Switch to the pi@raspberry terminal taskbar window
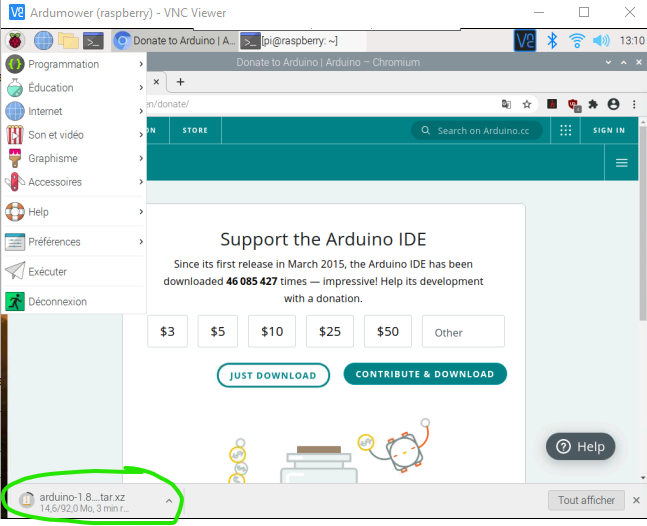 tap(302, 40)
